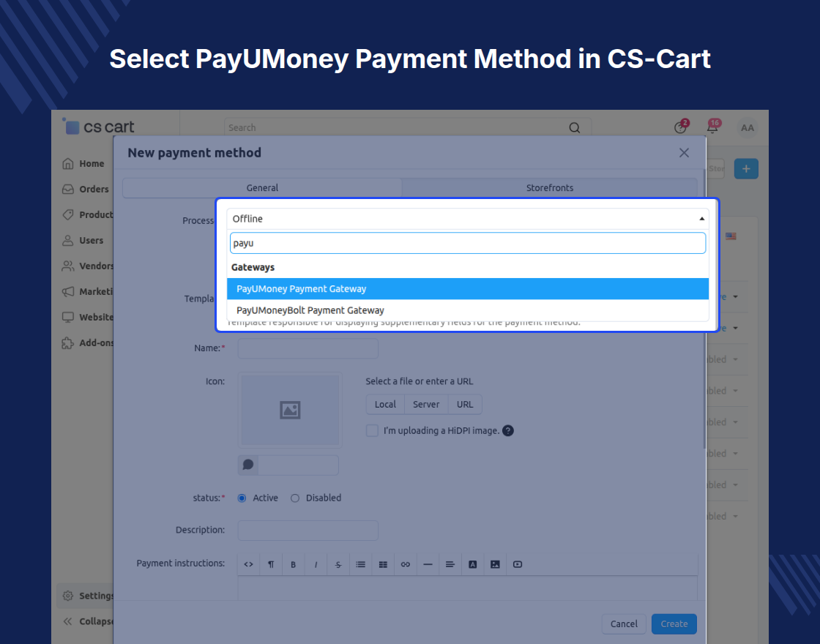Image resolution: width=820 pixels, height=644 pixels.
Task: Insert a list in editor
Action: tap(360, 564)
